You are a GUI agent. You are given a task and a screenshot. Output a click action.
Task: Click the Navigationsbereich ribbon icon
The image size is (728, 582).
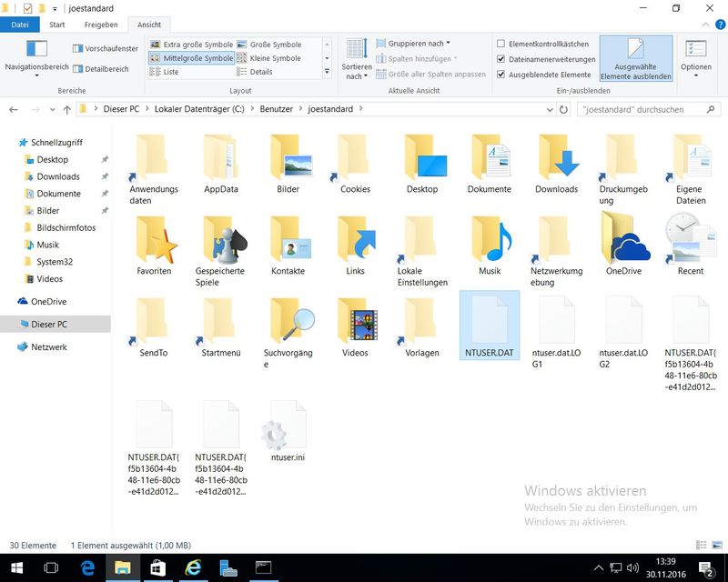pyautogui.click(x=36, y=51)
